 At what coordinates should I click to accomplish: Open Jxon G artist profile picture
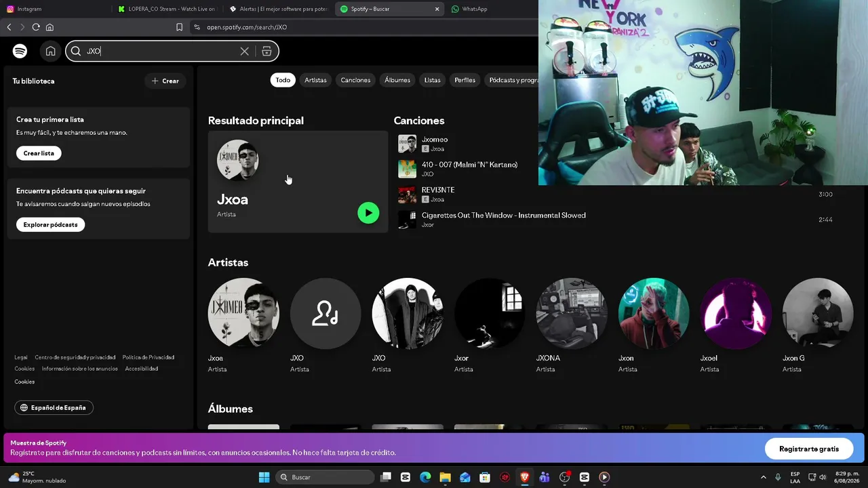pyautogui.click(x=818, y=313)
